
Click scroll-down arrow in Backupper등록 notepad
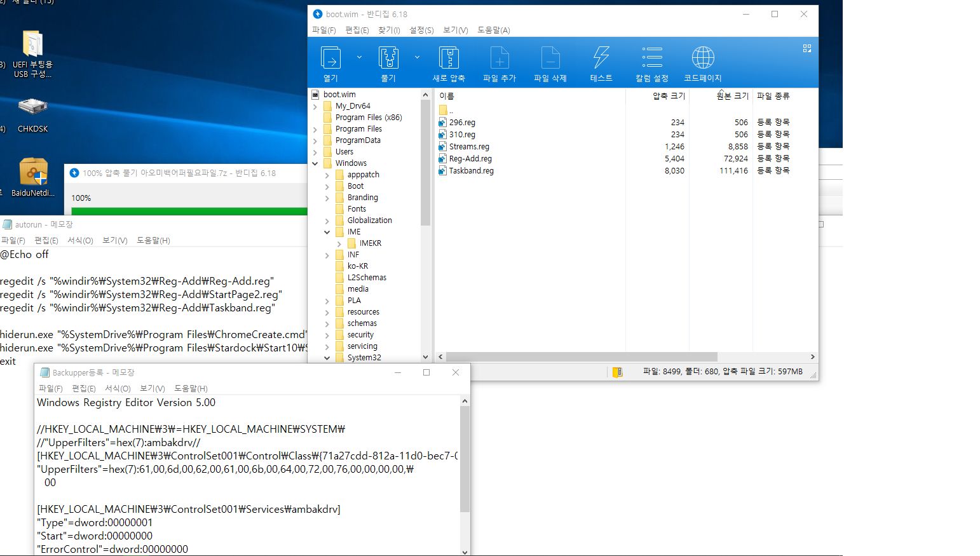click(465, 552)
